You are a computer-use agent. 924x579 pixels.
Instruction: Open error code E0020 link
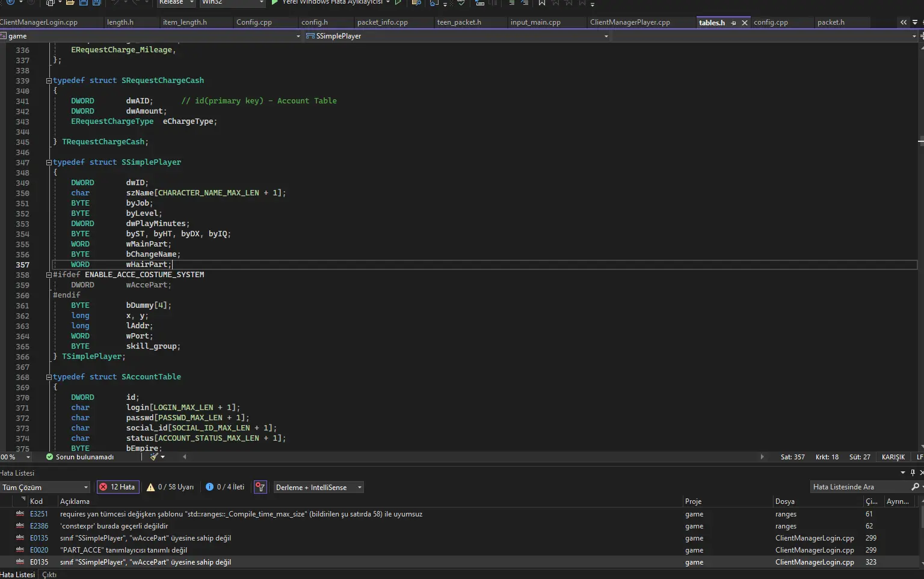tap(39, 550)
